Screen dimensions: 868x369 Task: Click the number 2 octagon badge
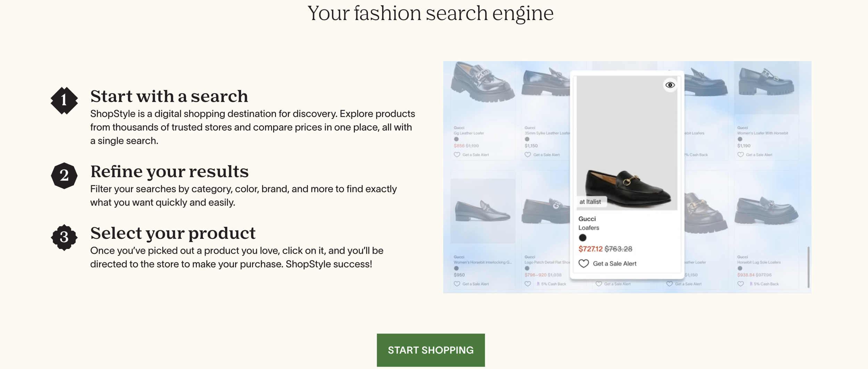click(64, 176)
